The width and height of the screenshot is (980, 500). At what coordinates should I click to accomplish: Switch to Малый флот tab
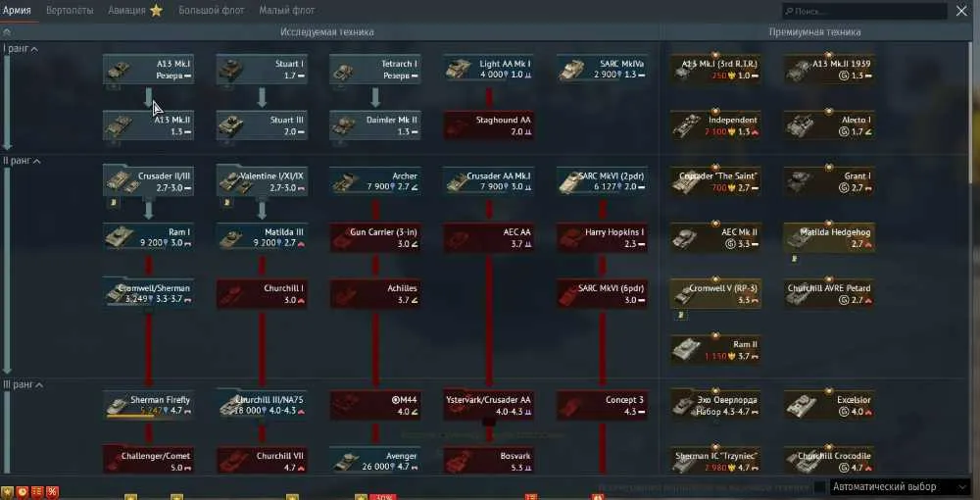pyautogui.click(x=287, y=11)
